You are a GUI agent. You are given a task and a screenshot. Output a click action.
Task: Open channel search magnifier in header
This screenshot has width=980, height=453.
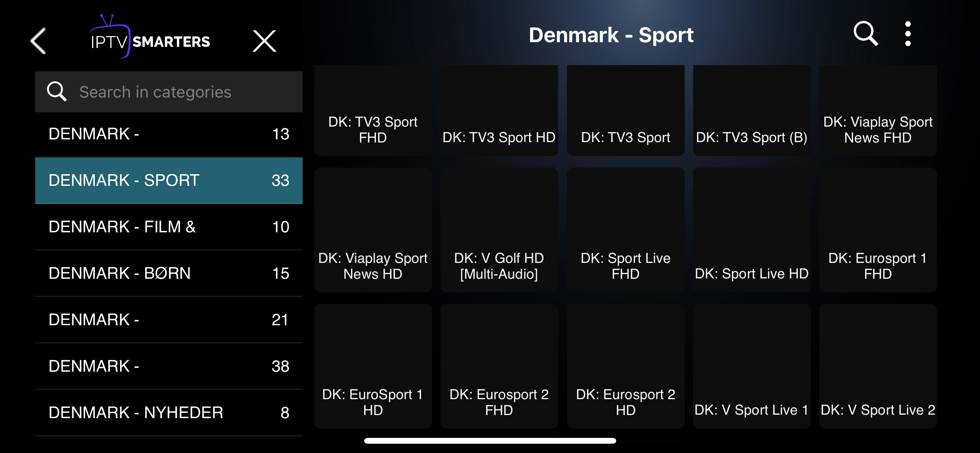[865, 34]
